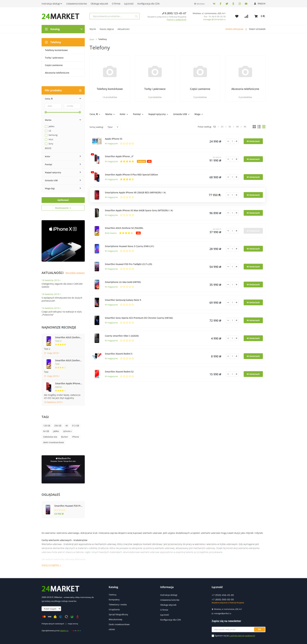The width and height of the screenshot is (307, 644).
Task: Expand the Kolor filter in sidebar
Action: pos(63,156)
